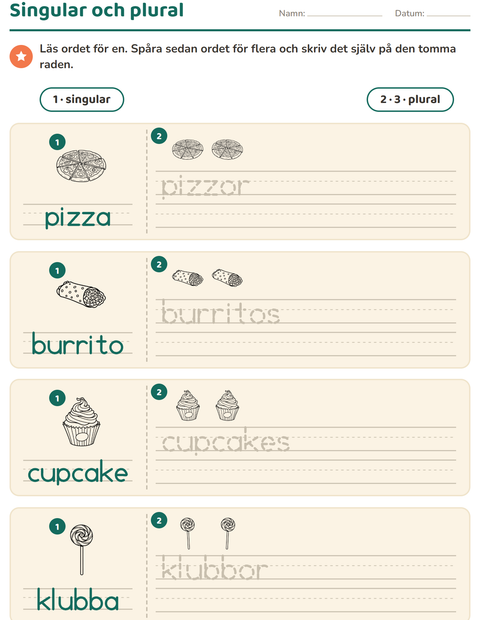Click the large lollipop above klubba
Viewport: 480px width, 620px height.
[x=81, y=549]
